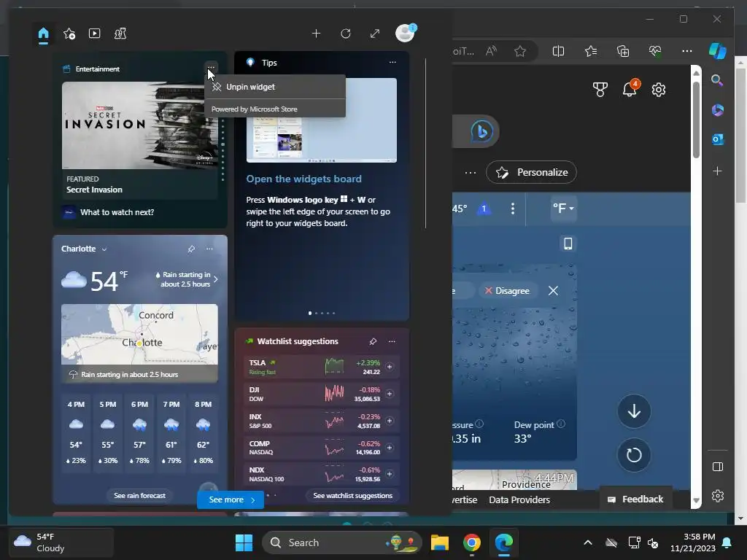Image resolution: width=747 pixels, height=560 pixels.
Task: Open Edge Settings and more menu
Action: pyautogui.click(x=687, y=51)
